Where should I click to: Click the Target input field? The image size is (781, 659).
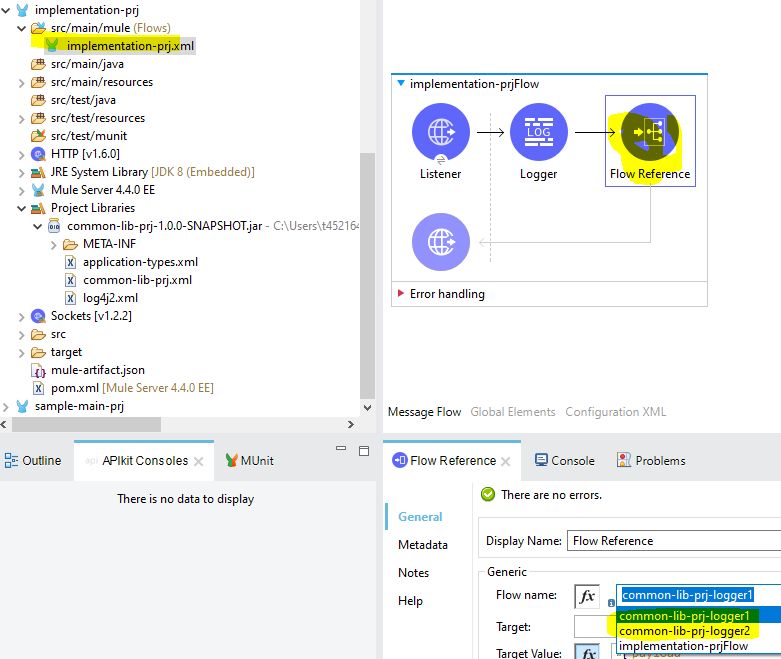pos(595,627)
